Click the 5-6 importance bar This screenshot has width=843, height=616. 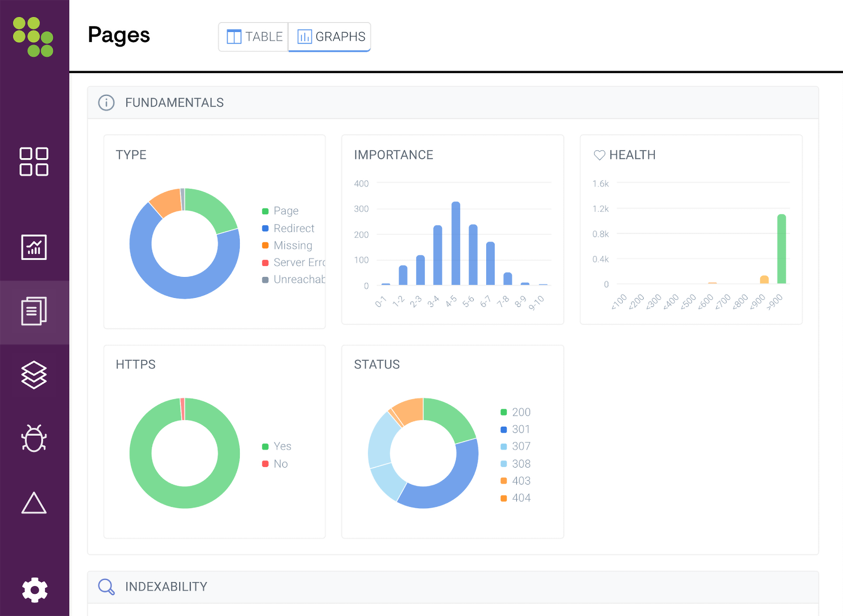(x=473, y=255)
